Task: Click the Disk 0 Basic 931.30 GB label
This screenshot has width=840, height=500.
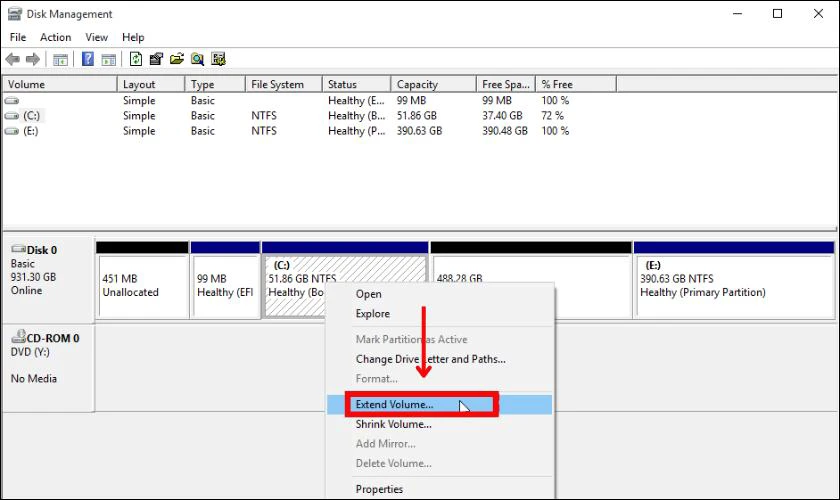Action: pos(48,279)
